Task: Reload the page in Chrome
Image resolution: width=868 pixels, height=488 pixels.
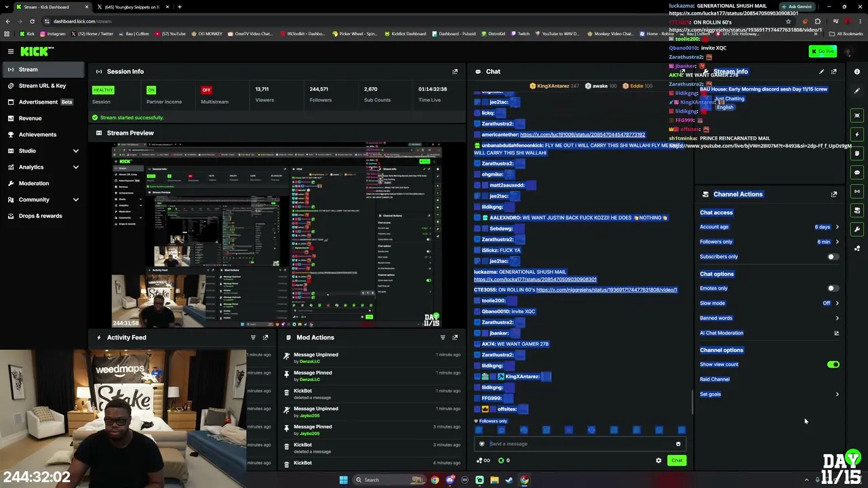Action: point(32,21)
